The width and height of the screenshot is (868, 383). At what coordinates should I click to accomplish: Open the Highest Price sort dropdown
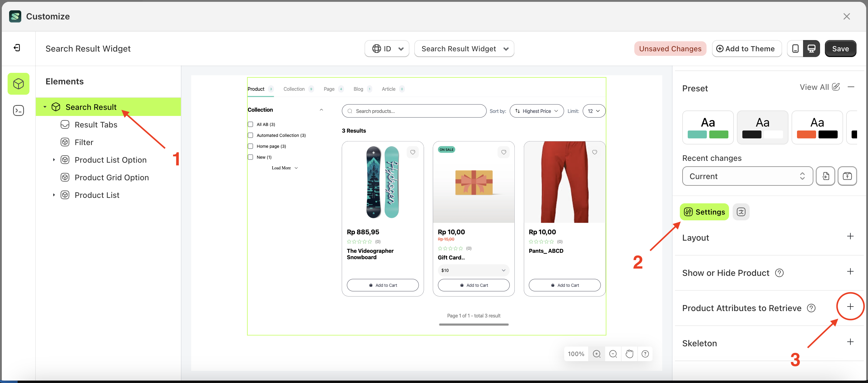pyautogui.click(x=537, y=111)
